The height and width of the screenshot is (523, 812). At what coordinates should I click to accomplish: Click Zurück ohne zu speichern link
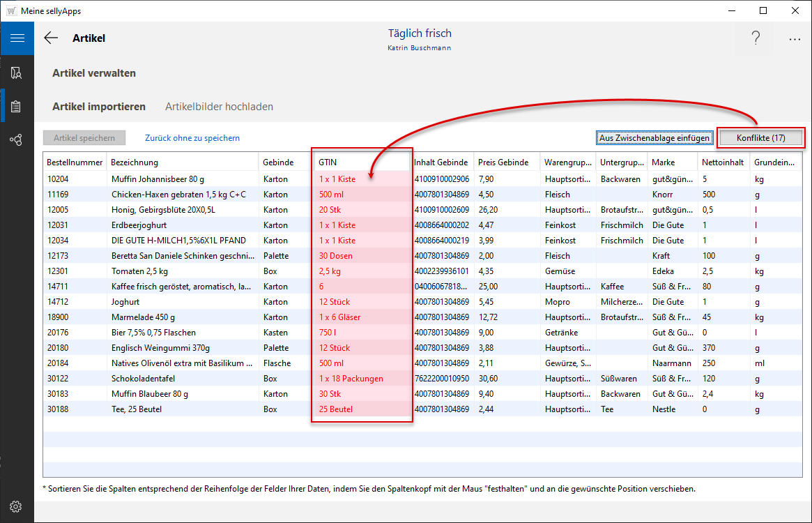[x=192, y=138]
